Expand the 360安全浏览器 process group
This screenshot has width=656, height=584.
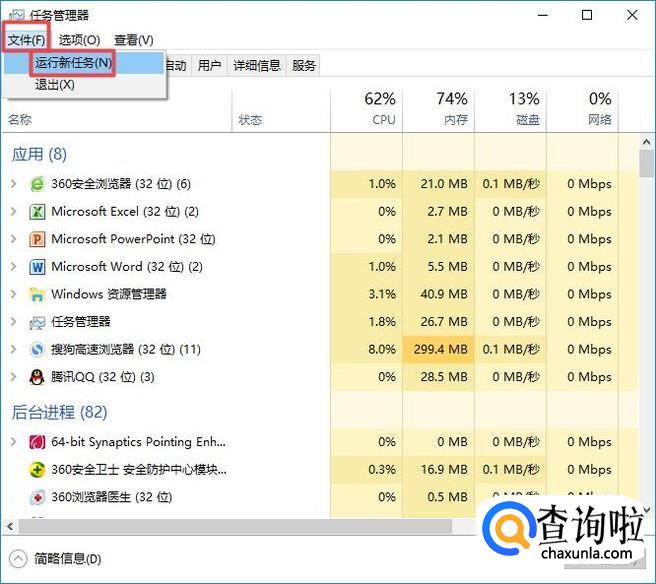point(13,184)
